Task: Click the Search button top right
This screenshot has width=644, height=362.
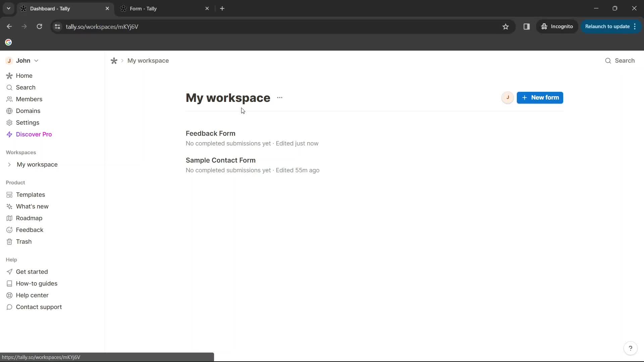Action: click(x=620, y=61)
